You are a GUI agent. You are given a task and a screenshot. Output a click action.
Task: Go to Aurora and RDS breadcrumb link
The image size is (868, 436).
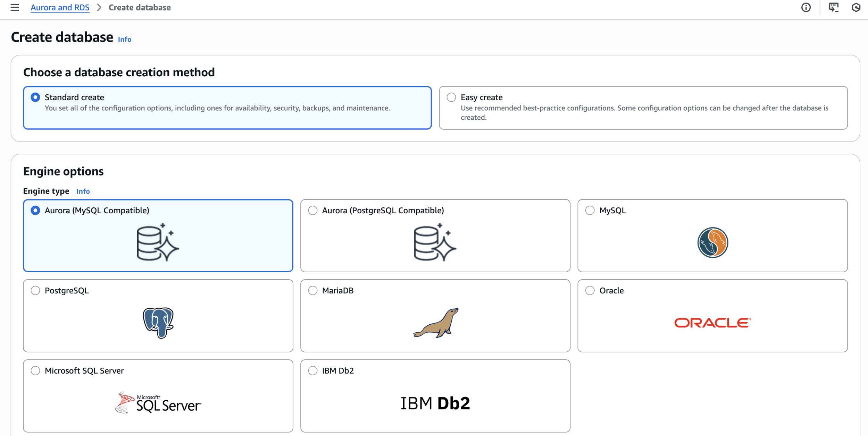pos(60,7)
